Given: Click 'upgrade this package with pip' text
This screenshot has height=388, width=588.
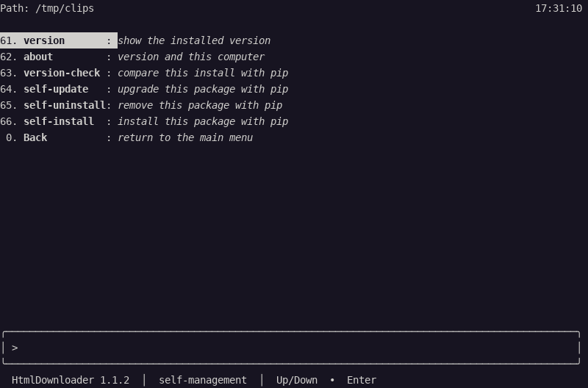Looking at the screenshot, I should [203, 89].
